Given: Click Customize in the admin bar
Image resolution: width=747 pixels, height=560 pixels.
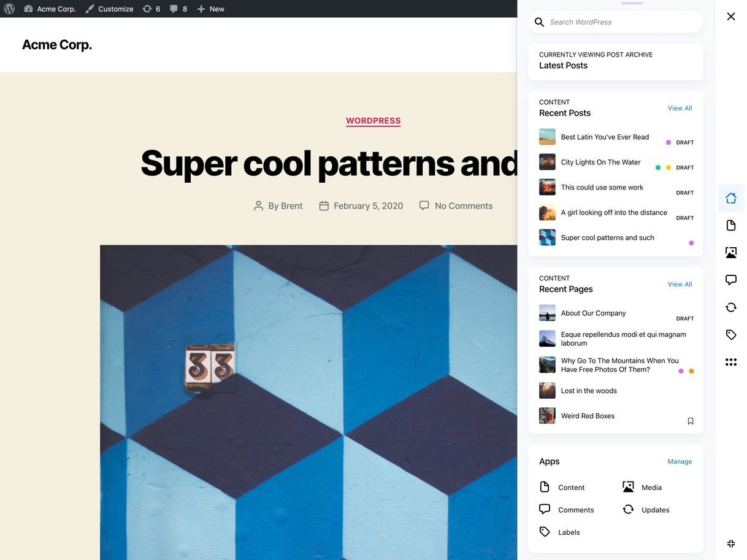Looking at the screenshot, I should click(109, 9).
